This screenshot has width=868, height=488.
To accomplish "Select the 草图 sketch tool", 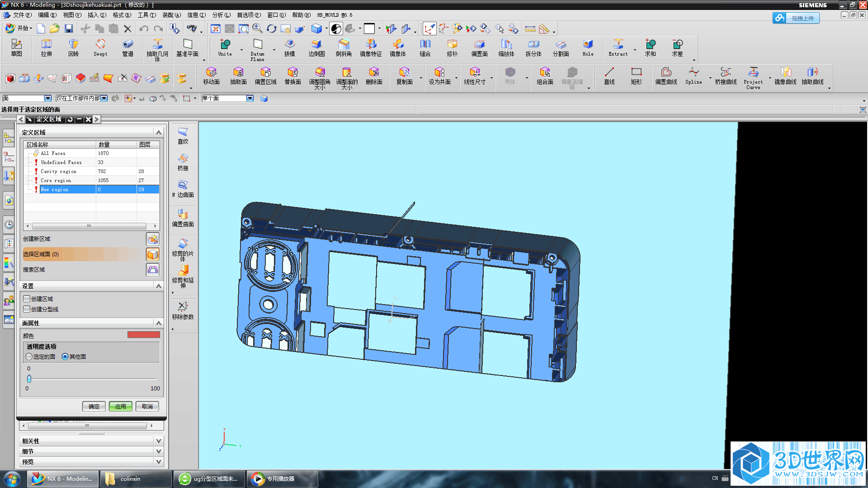I will (17, 47).
